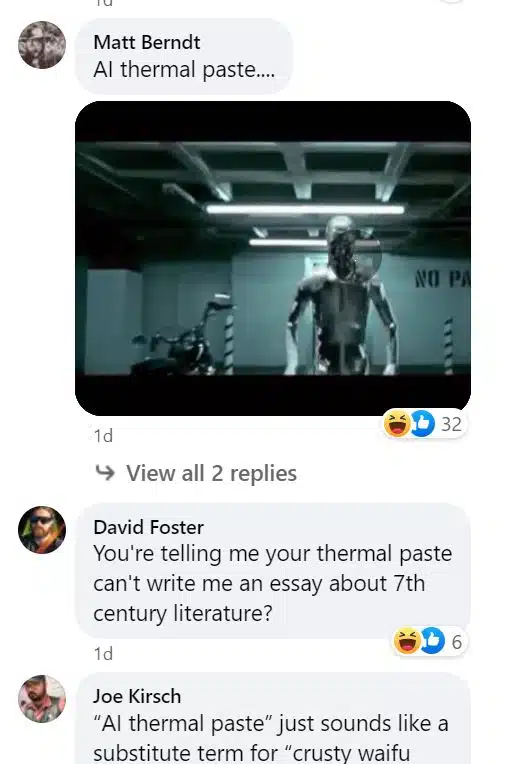529x764 pixels.
Task: Open 6 reactions count on David's comment
Action: point(456,642)
